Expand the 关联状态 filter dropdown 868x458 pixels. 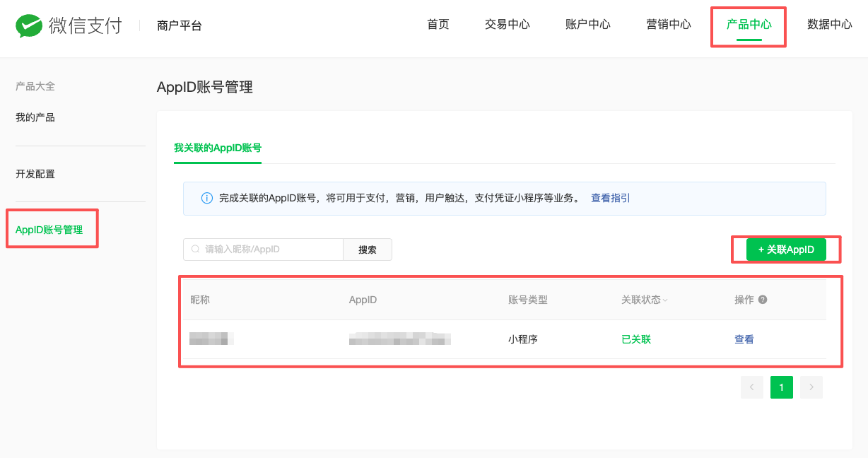665,300
